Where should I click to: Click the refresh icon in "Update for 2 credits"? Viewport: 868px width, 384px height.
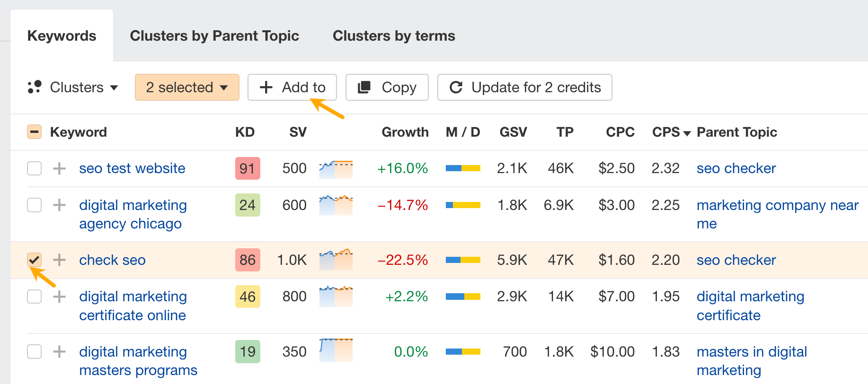pyautogui.click(x=456, y=87)
